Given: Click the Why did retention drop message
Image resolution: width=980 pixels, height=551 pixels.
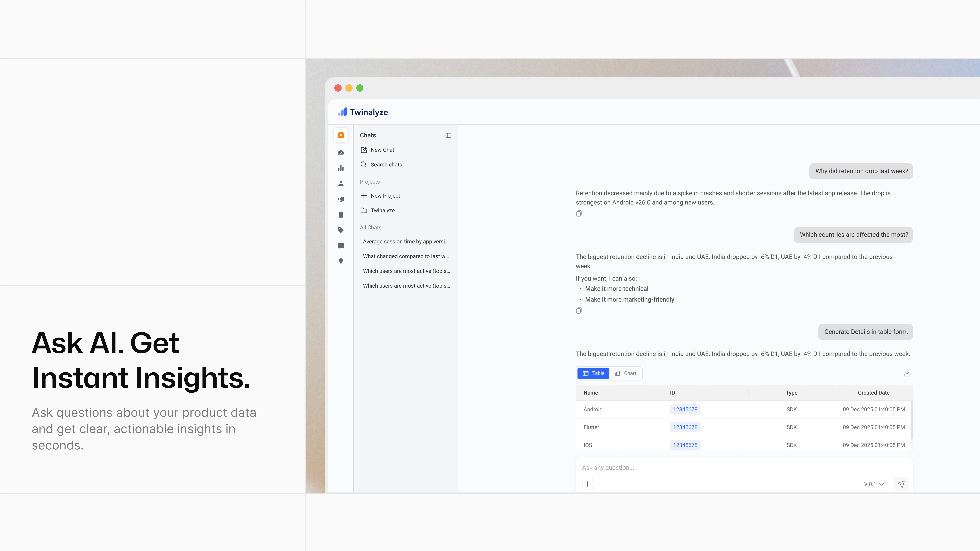Looking at the screenshot, I should pos(861,171).
